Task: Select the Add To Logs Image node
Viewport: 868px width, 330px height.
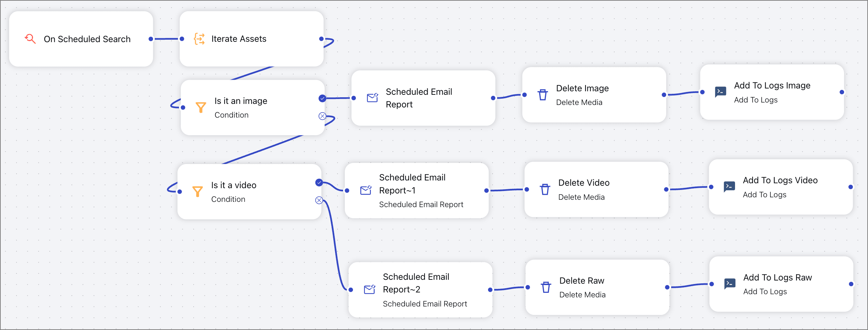Action: [x=772, y=92]
